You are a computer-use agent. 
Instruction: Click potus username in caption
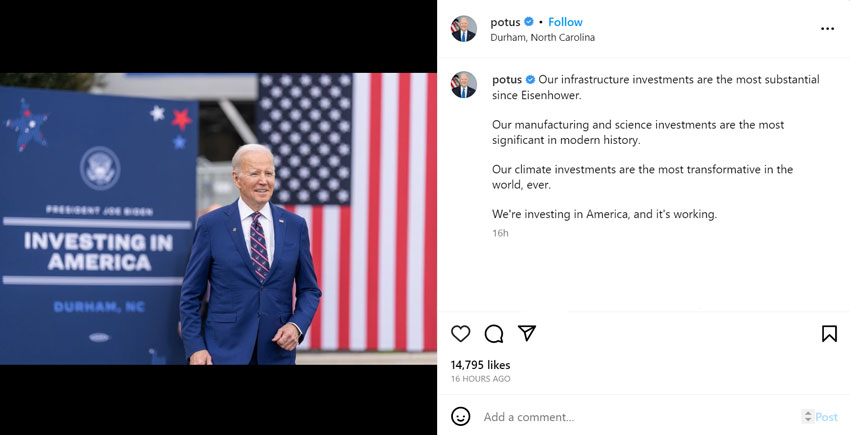507,79
